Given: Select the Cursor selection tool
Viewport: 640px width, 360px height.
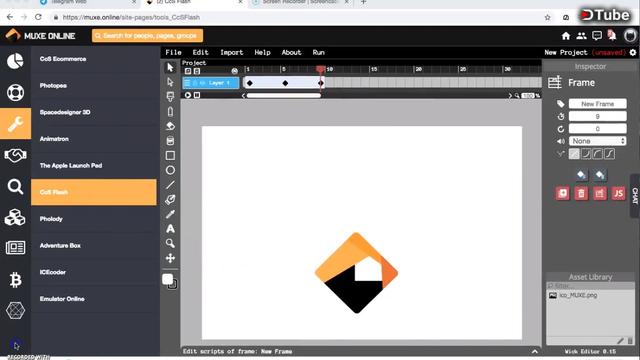Looking at the screenshot, I should coord(170,67).
